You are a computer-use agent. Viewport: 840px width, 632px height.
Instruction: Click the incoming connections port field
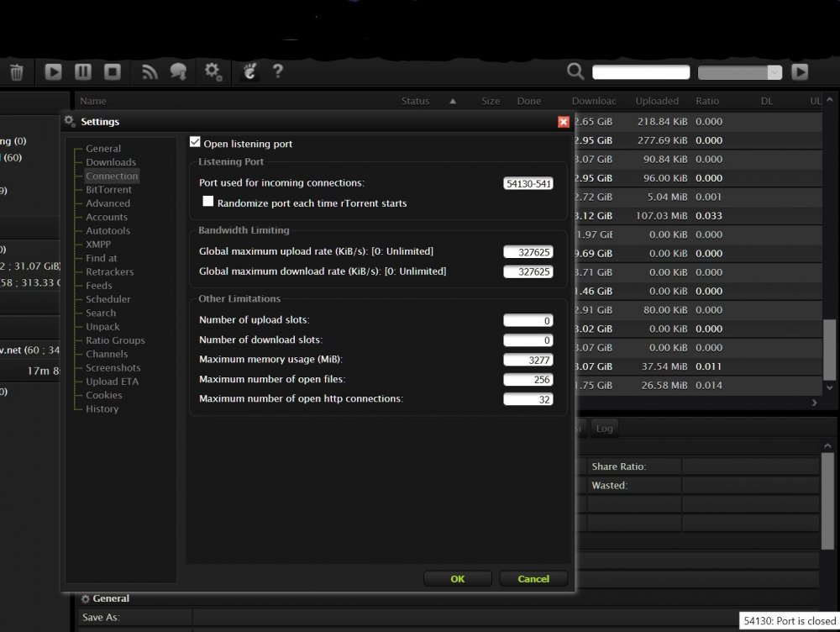[528, 183]
